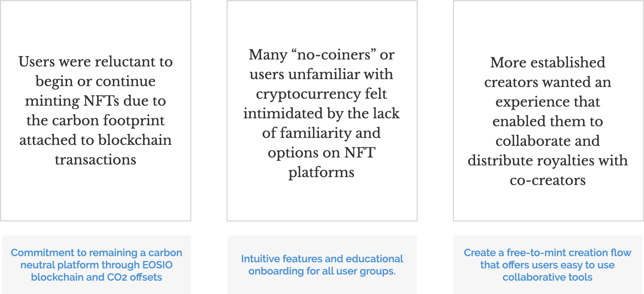Click "intimidated by the lack" text line
The height and width of the screenshot is (294, 644).
pyautogui.click(x=321, y=113)
